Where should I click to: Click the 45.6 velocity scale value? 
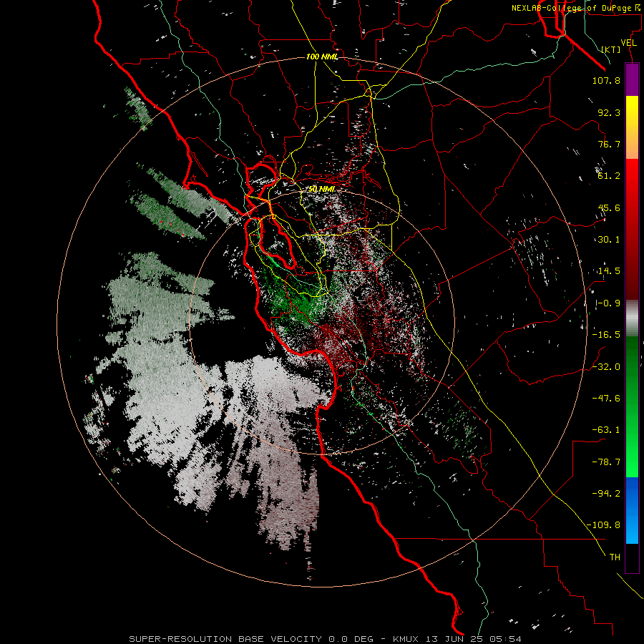[609, 208]
